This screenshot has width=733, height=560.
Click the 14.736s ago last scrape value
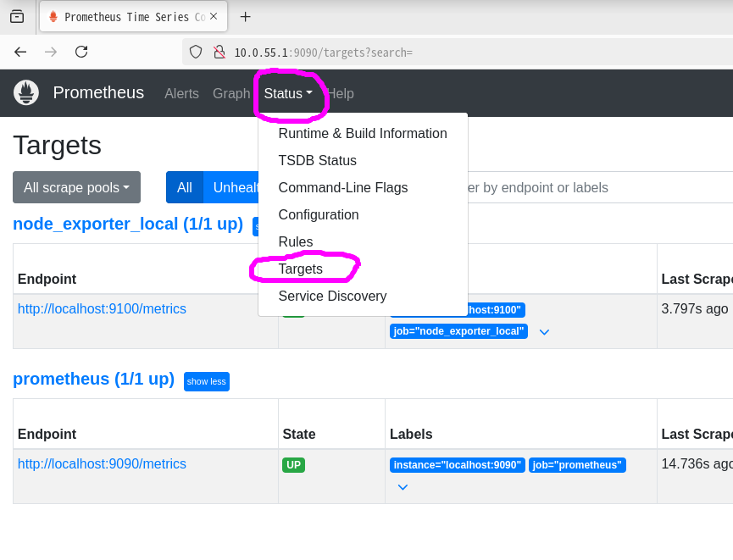coord(697,463)
